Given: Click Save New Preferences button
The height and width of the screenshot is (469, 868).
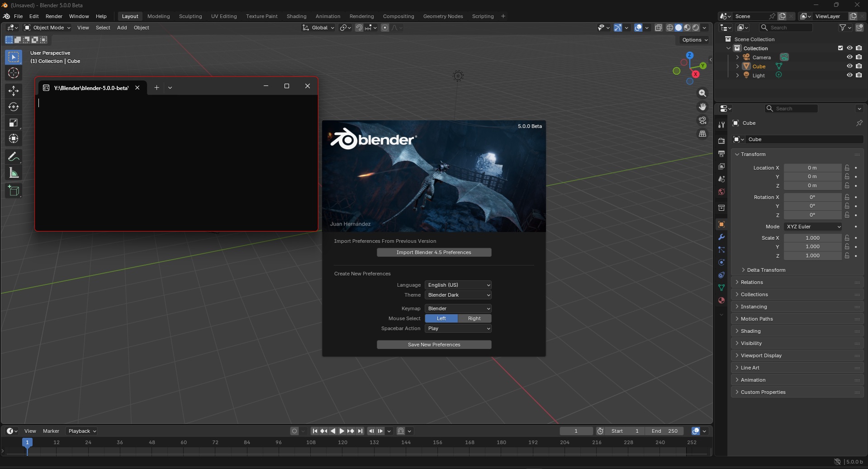Looking at the screenshot, I should 434,345.
